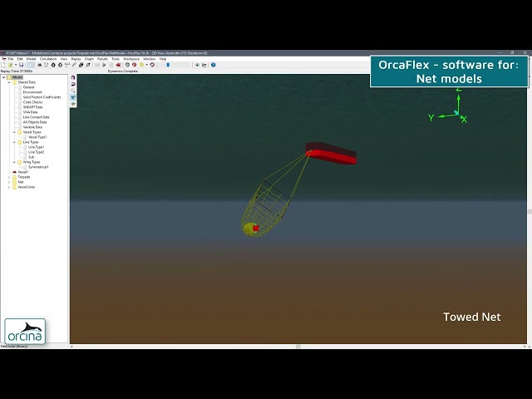
Task: Expand the Torpedo folder
Action: click(9, 177)
